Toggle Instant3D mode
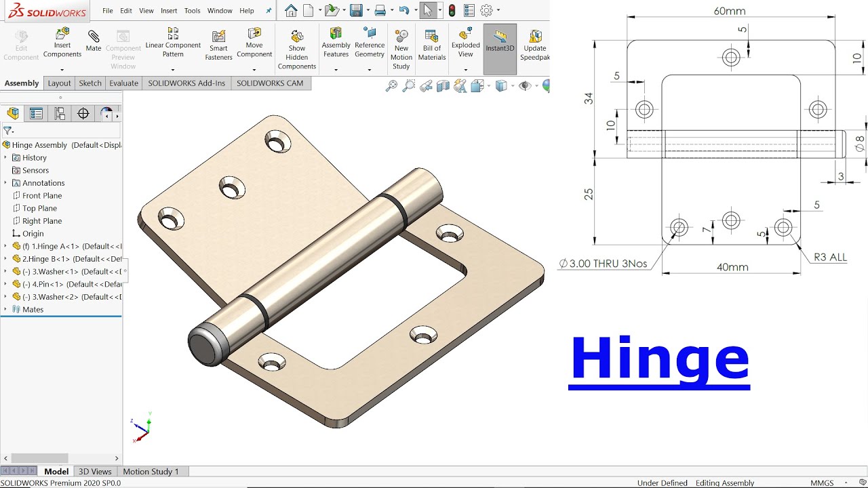Image resolution: width=868 pixels, height=488 pixels. click(500, 49)
